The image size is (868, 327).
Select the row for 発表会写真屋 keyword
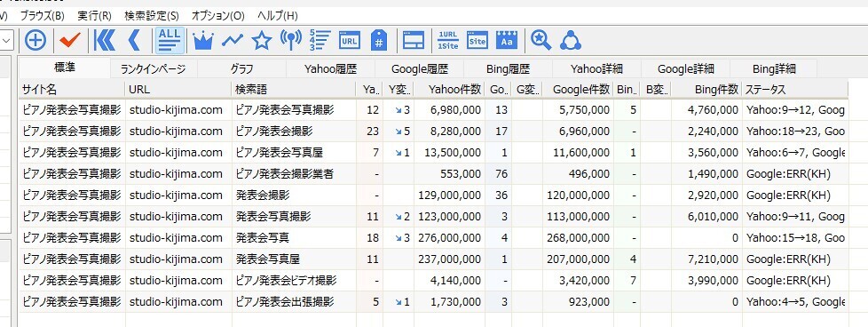coord(433,259)
